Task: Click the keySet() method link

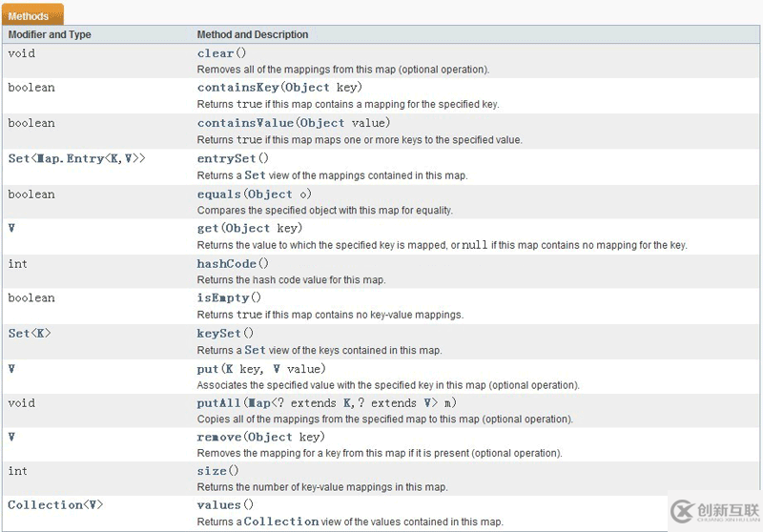Action: pos(218,334)
